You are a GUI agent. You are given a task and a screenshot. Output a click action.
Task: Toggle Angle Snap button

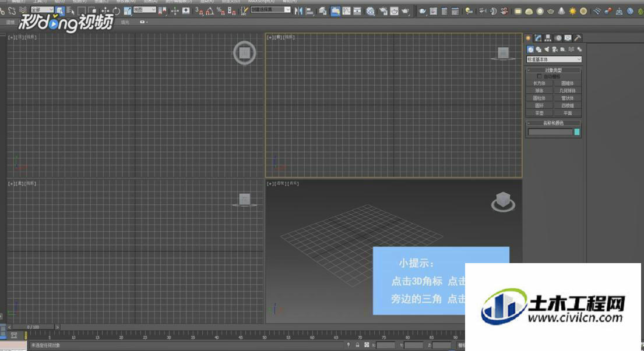pyautogui.click(x=210, y=11)
